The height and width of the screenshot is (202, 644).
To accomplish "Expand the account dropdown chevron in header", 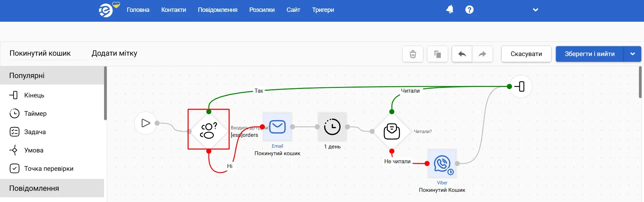I will (536, 10).
